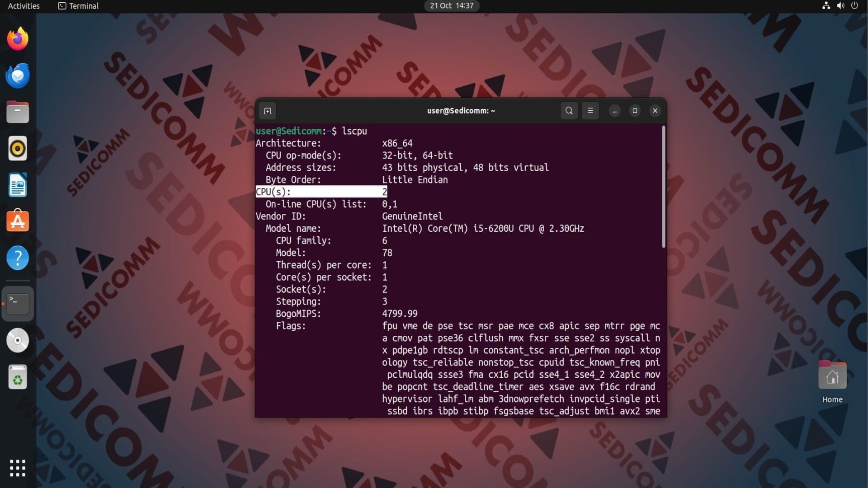Click the '43 bits physical, 48 bits virtual' text
This screenshot has width=868, height=488.
[465, 168]
